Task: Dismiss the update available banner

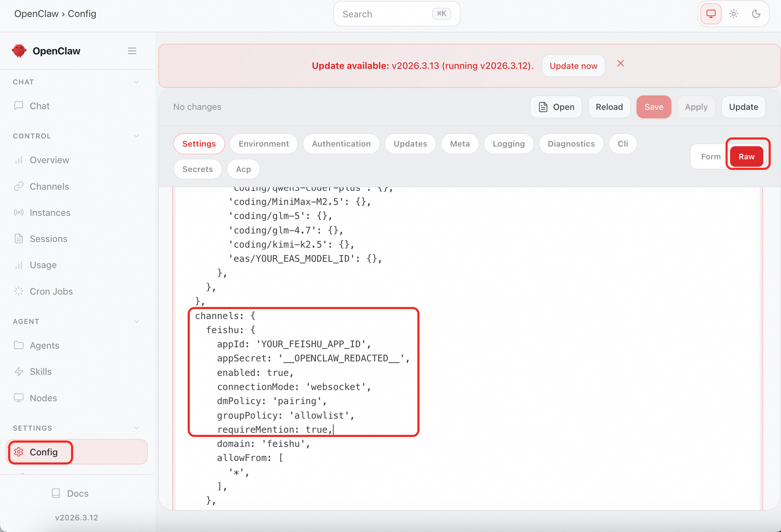Action: click(621, 64)
